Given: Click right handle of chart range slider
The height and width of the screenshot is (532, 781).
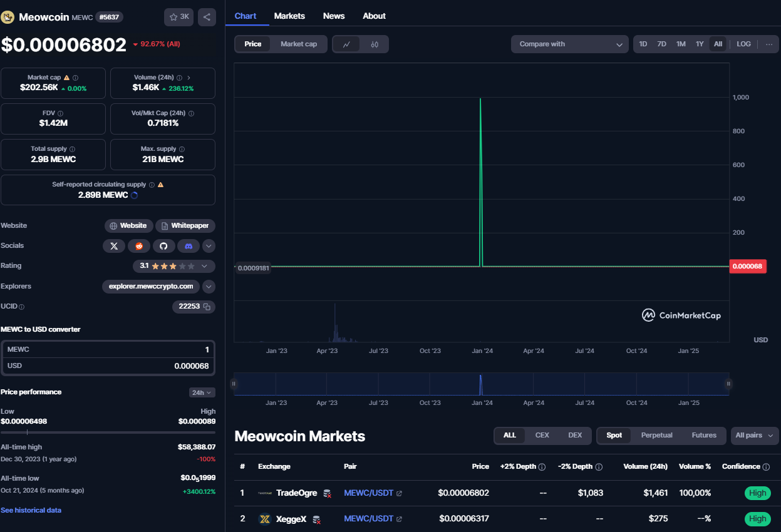Looking at the screenshot, I should (728, 384).
